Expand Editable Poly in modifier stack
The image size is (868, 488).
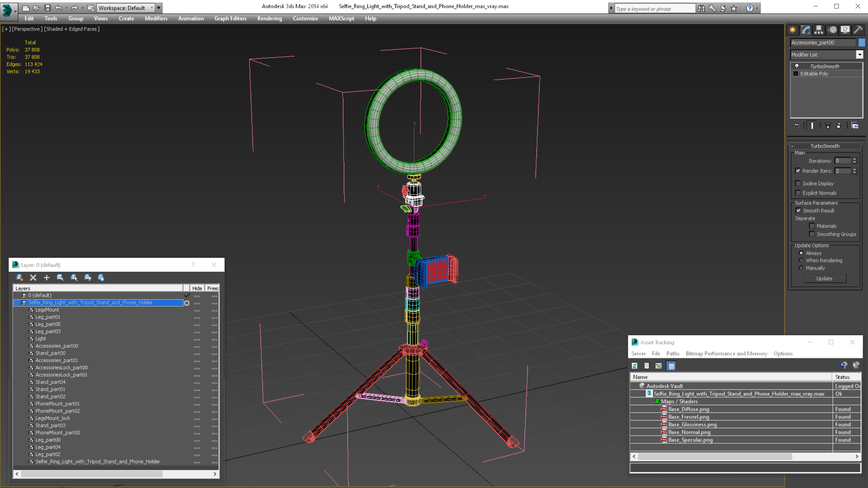pos(796,74)
